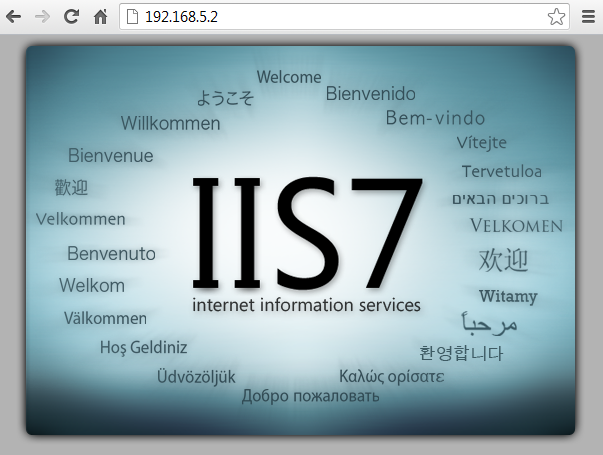Go back with the browser back arrow
The height and width of the screenshot is (455, 603).
click(13, 17)
